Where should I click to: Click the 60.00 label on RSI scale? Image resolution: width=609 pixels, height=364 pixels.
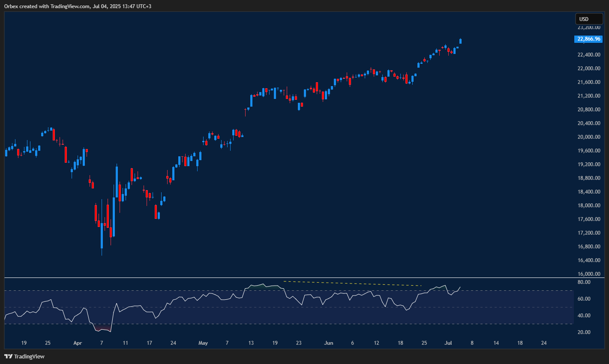[584, 299]
